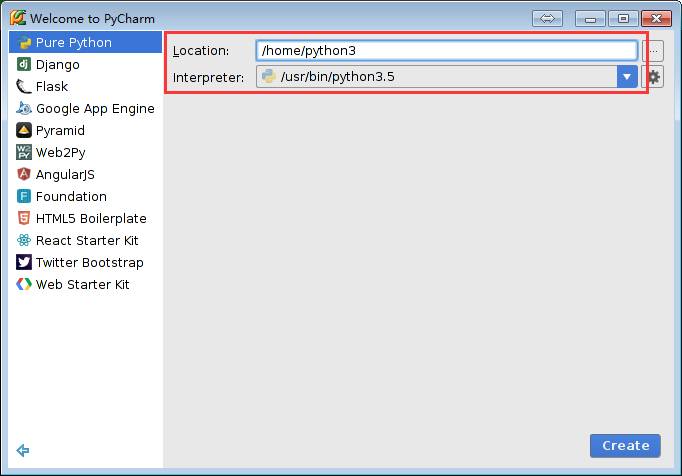This screenshot has width=682, height=476.
Task: Open interpreter settings gear icon
Action: click(653, 77)
